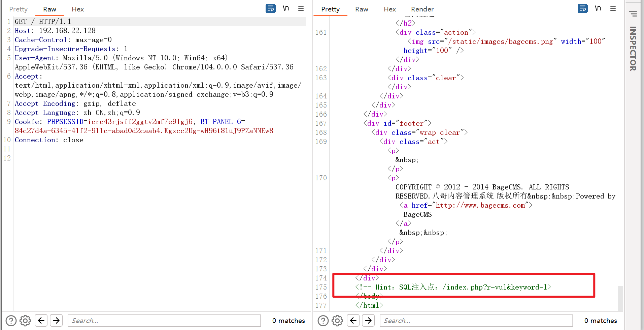
Task: Toggle show non-printable chars in response pane
Action: pyautogui.click(x=598, y=8)
